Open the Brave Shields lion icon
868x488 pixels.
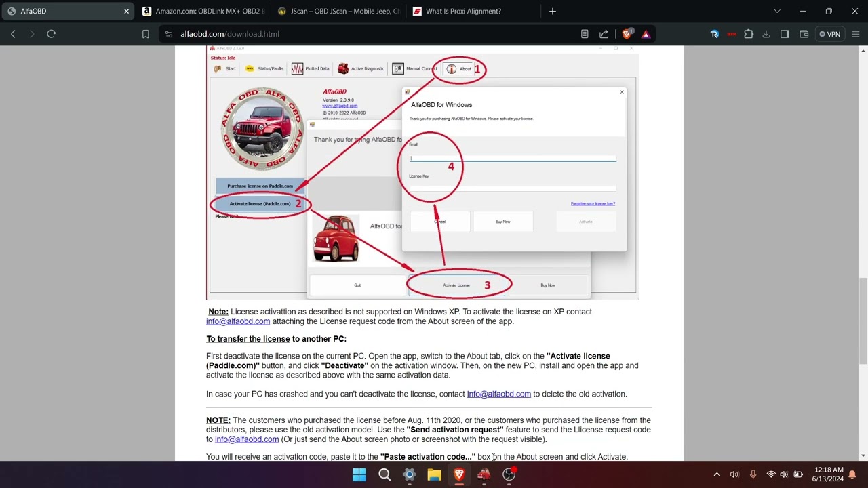(x=627, y=34)
